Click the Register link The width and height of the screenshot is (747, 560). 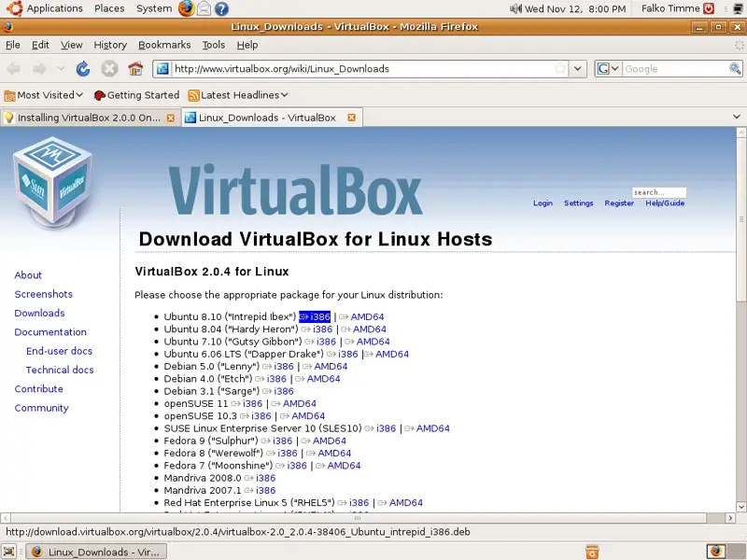coord(619,203)
